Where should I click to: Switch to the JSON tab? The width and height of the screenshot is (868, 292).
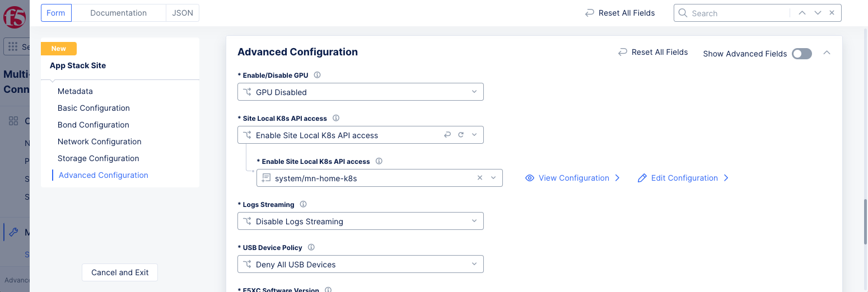click(183, 13)
